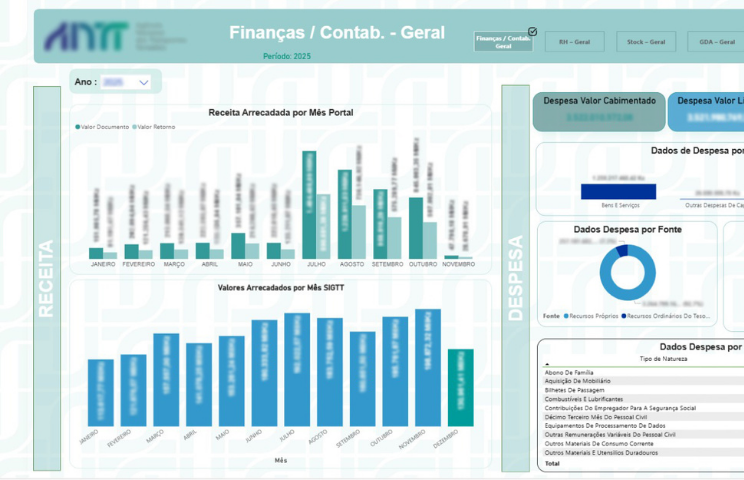Select the Finanças / Contab. Geral navigation button
744x480 pixels.
click(504, 42)
